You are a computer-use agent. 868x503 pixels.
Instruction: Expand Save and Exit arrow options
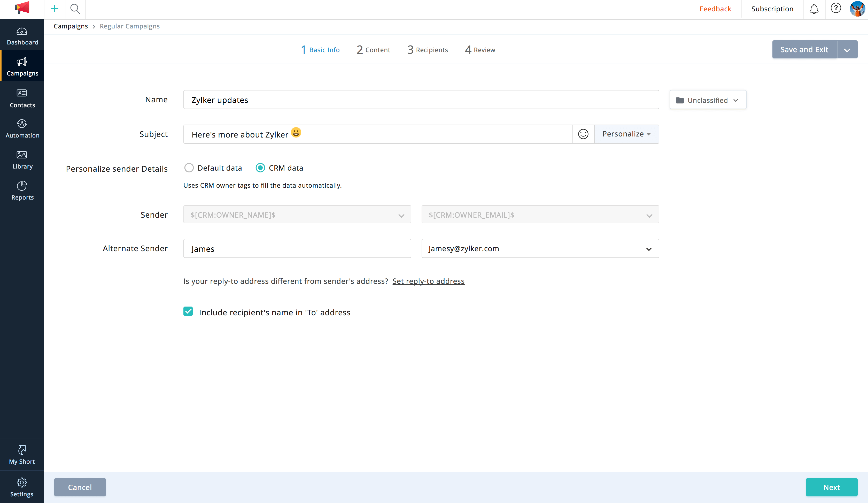click(x=847, y=50)
